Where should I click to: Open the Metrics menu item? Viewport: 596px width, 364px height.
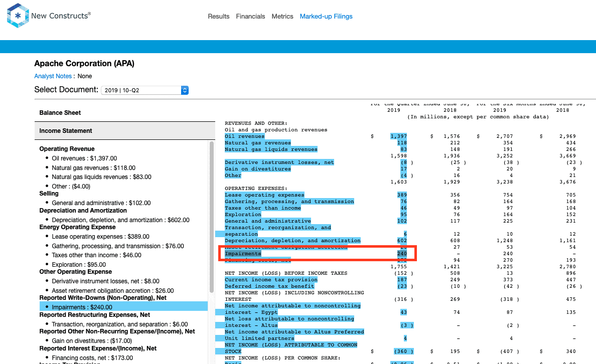pos(282,17)
